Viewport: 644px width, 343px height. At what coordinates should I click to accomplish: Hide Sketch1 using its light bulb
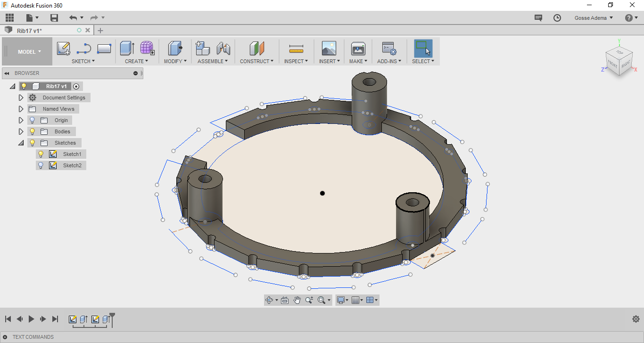41,154
